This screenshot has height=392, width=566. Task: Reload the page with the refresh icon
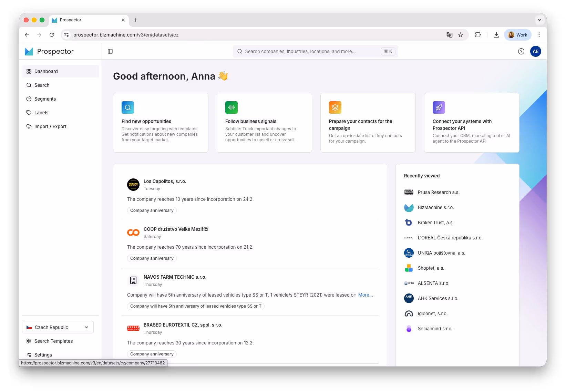(x=52, y=35)
